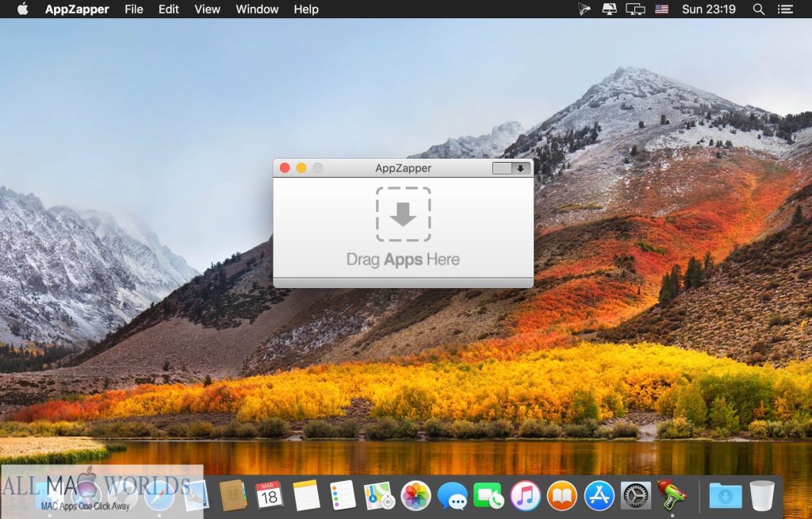This screenshot has width=812, height=519.
Task: Open Notification Center list icon
Action: [x=785, y=9]
